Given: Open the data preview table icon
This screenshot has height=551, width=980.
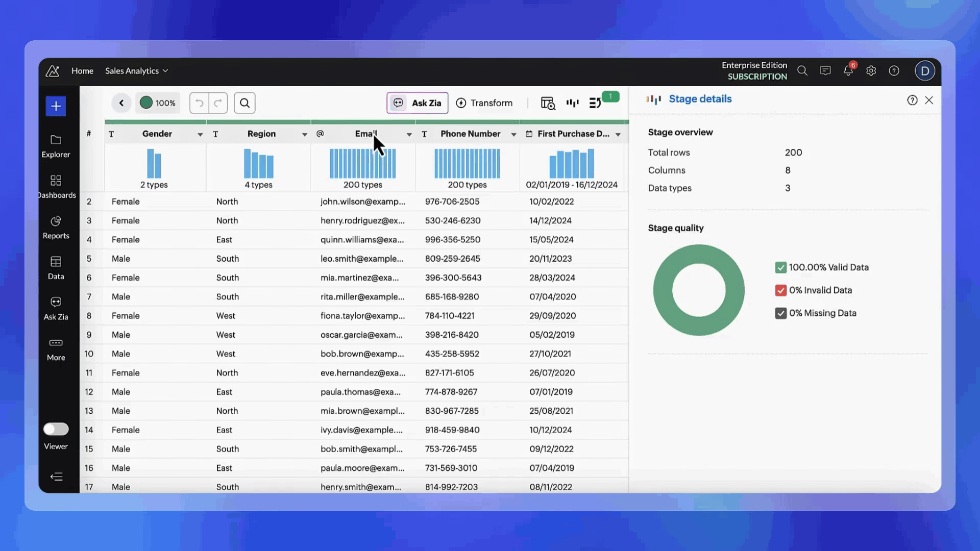Looking at the screenshot, I should point(548,103).
